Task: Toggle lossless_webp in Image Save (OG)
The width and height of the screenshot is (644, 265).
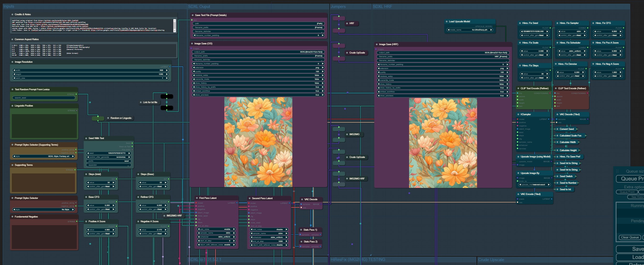Action: (x=259, y=75)
